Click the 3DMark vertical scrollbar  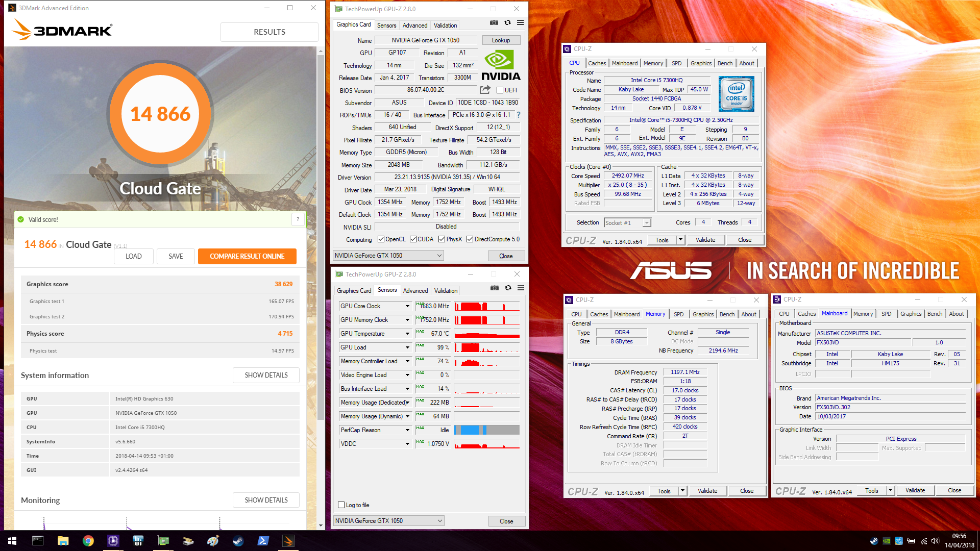click(321, 237)
